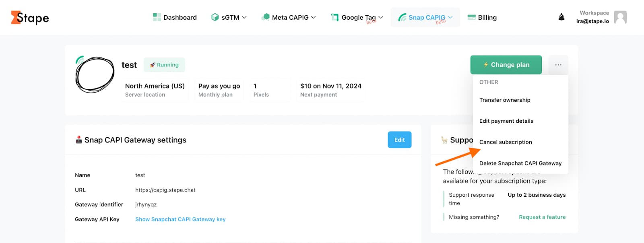Click the Dashboard grid icon

[x=157, y=17]
